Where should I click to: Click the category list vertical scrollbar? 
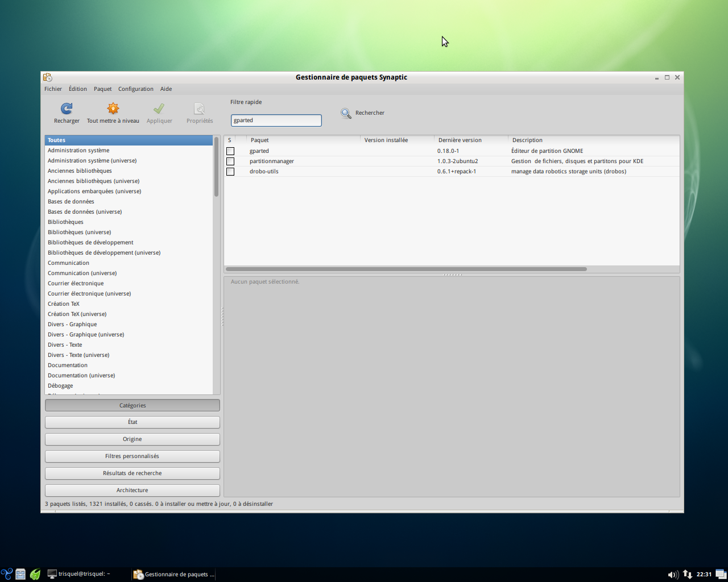coord(216,167)
